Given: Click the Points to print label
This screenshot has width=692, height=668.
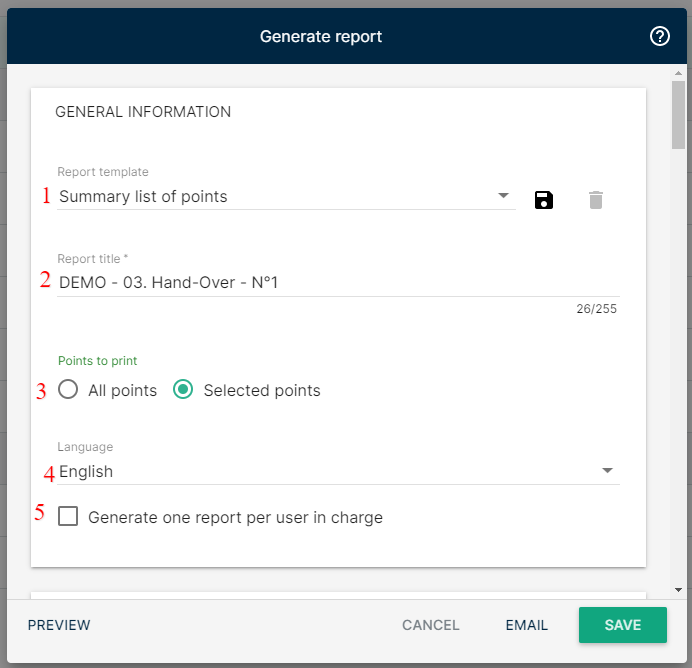Looking at the screenshot, I should 98,361.
